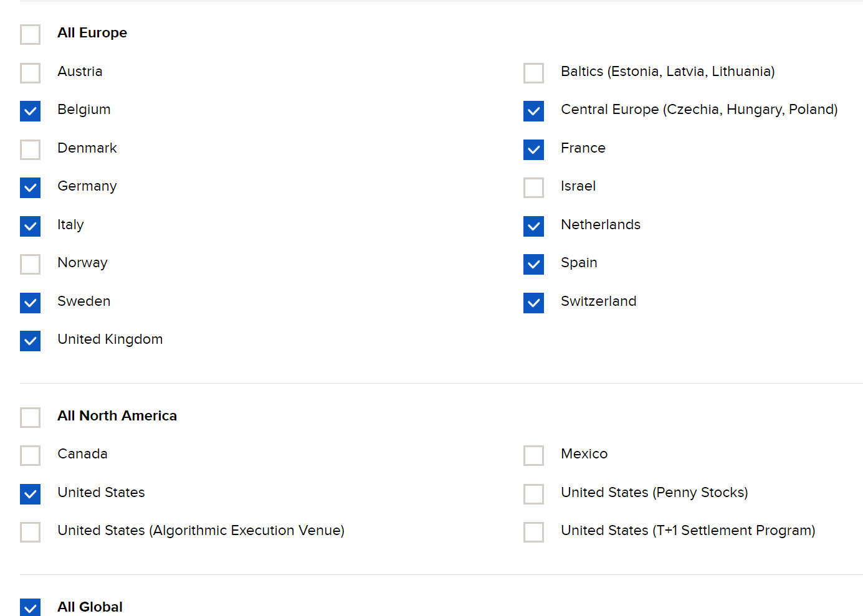
Task: Tick the Mexico checkbox
Action: [x=533, y=455]
